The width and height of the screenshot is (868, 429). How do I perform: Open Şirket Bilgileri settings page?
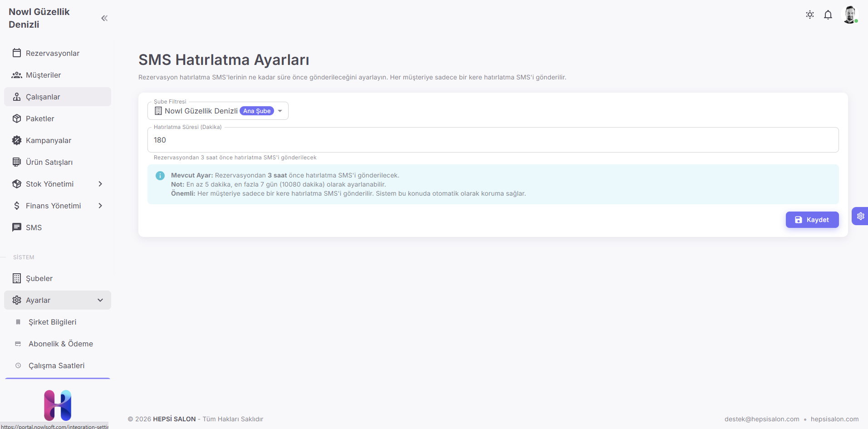[x=52, y=322]
